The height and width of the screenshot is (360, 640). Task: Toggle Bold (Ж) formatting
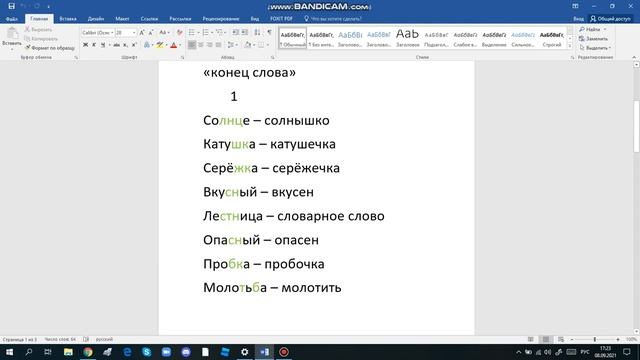[85, 45]
